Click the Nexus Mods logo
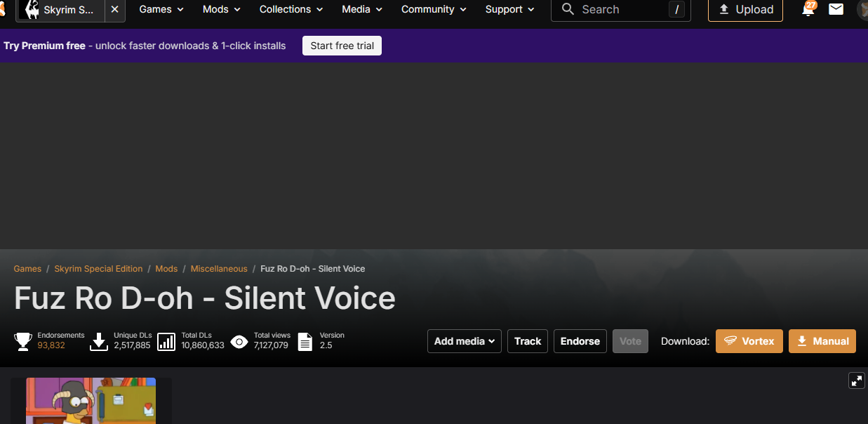Screen dimensions: 868x424 (3, 9)
